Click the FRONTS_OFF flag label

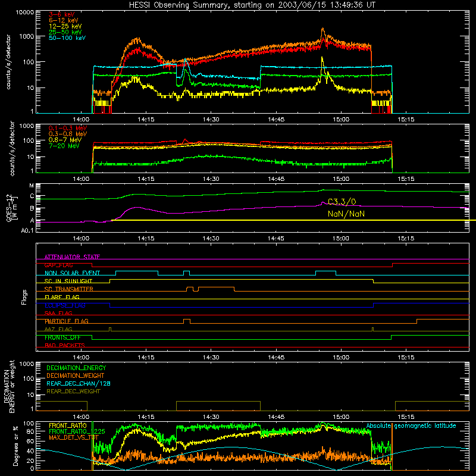(x=62, y=337)
